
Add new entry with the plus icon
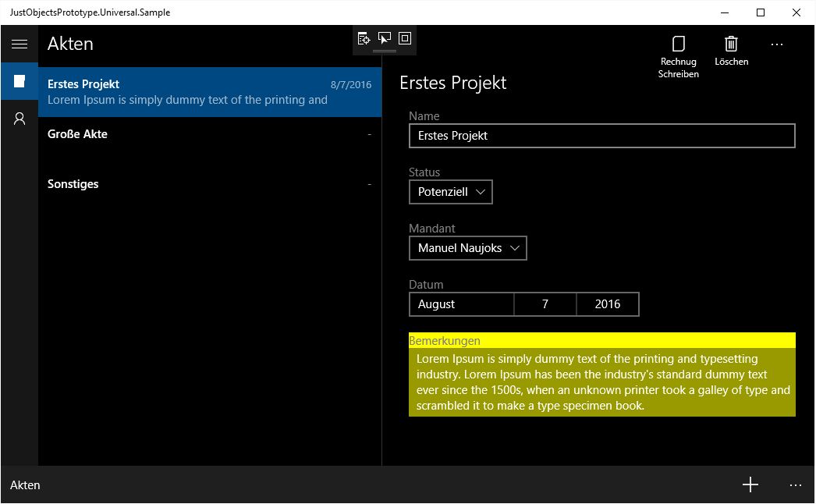pos(750,484)
